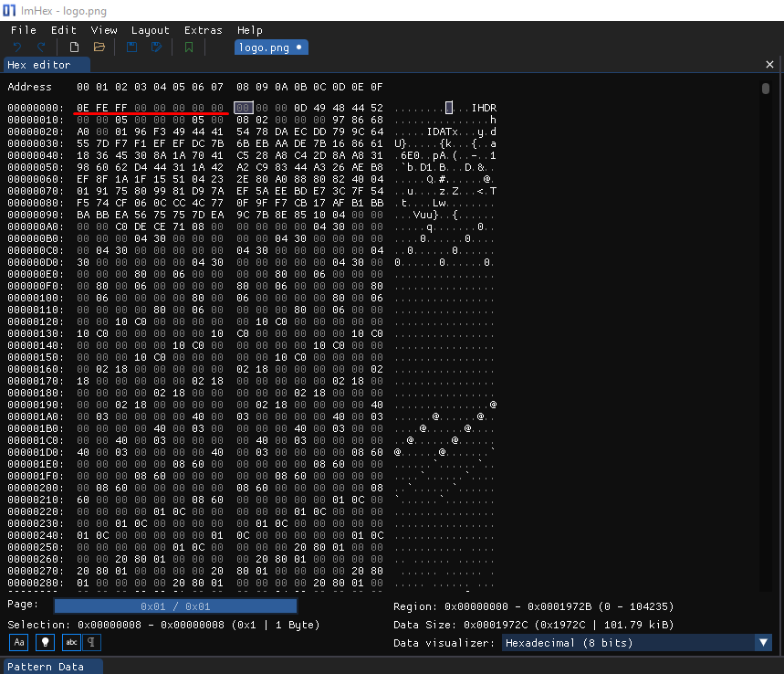The image size is (784, 674).
Task: Click the ImHex logo icon in title bar
Action: pos(10,10)
